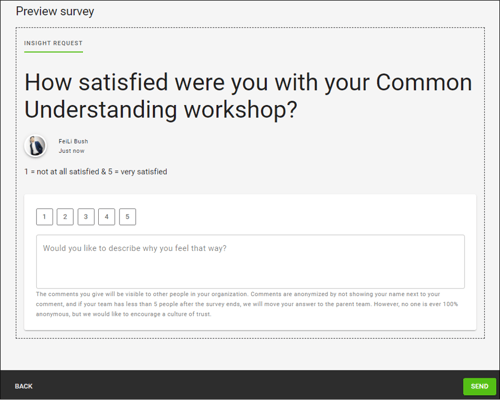Select the 'Preview survey' page title

coord(55,11)
